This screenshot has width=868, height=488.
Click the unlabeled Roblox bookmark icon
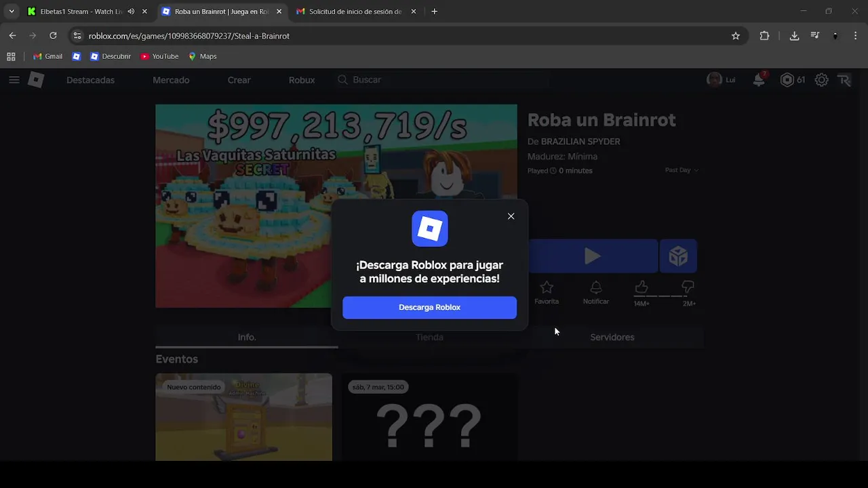tap(77, 56)
